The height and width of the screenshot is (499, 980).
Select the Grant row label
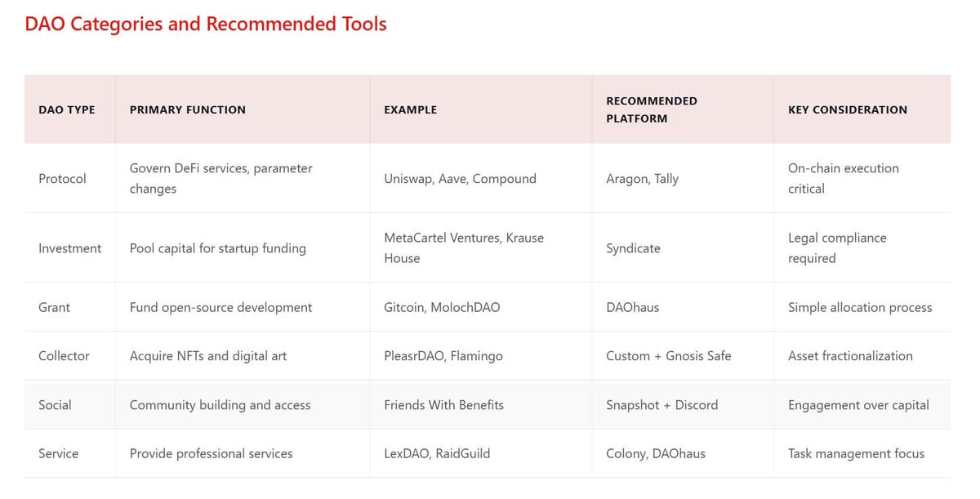pyautogui.click(x=55, y=307)
